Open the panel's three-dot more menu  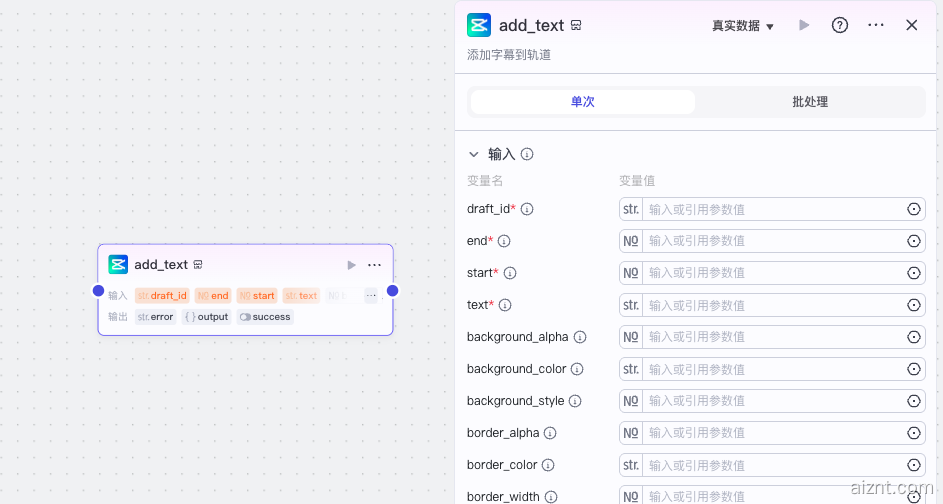pos(876,25)
